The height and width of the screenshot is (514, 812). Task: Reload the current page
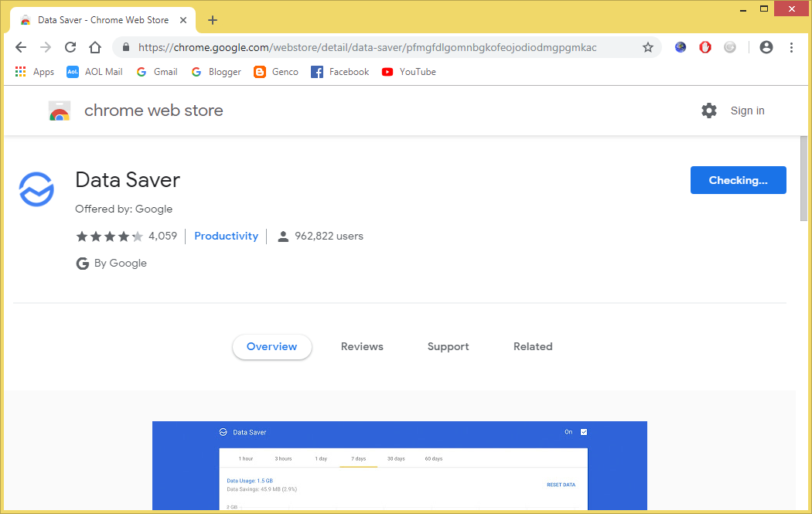coord(70,47)
